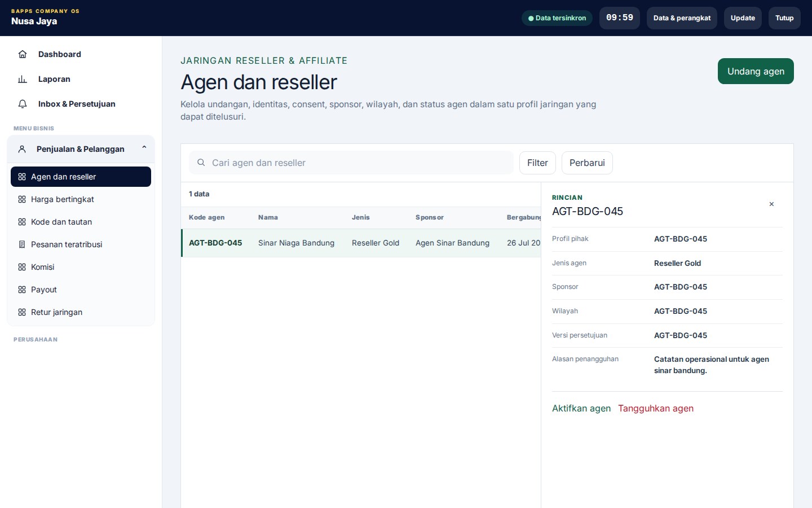Click the grid icon beside Retur jaringan
Screen dimensions: 812x508
[x=22, y=312]
